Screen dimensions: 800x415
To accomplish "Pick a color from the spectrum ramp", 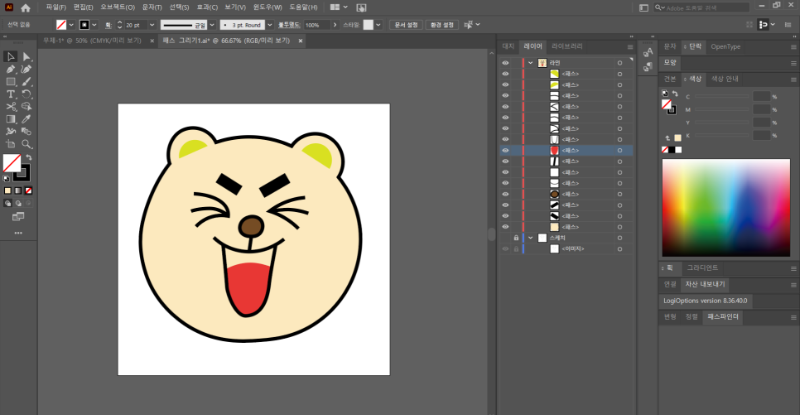I will pos(726,207).
